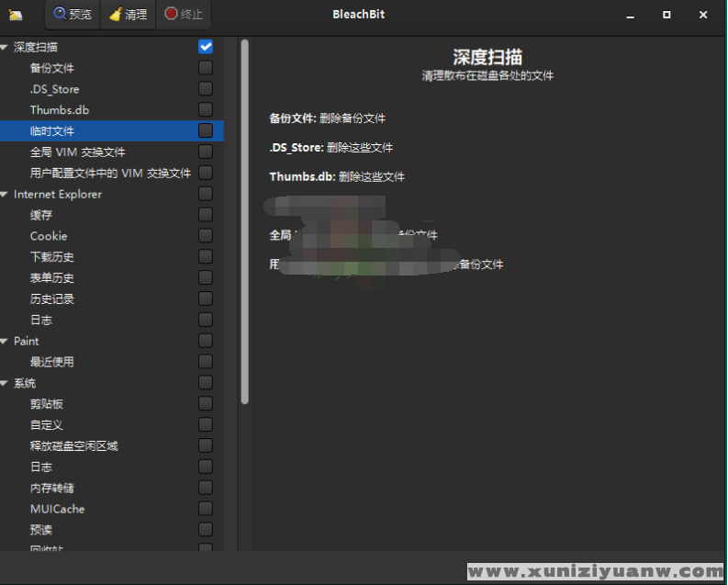Click the BleachBit app menu icon
The height and width of the screenshot is (585, 728).
point(16,16)
